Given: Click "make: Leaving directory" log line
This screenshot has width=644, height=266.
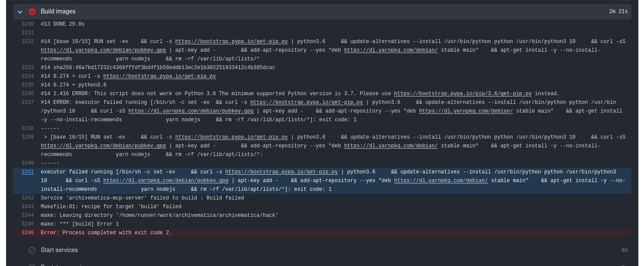Looking at the screenshot, I should click(x=159, y=216).
